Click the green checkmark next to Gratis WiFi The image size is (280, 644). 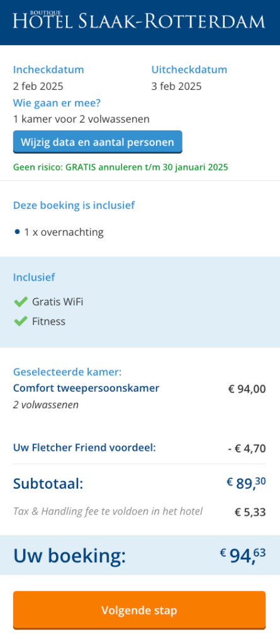(x=20, y=303)
